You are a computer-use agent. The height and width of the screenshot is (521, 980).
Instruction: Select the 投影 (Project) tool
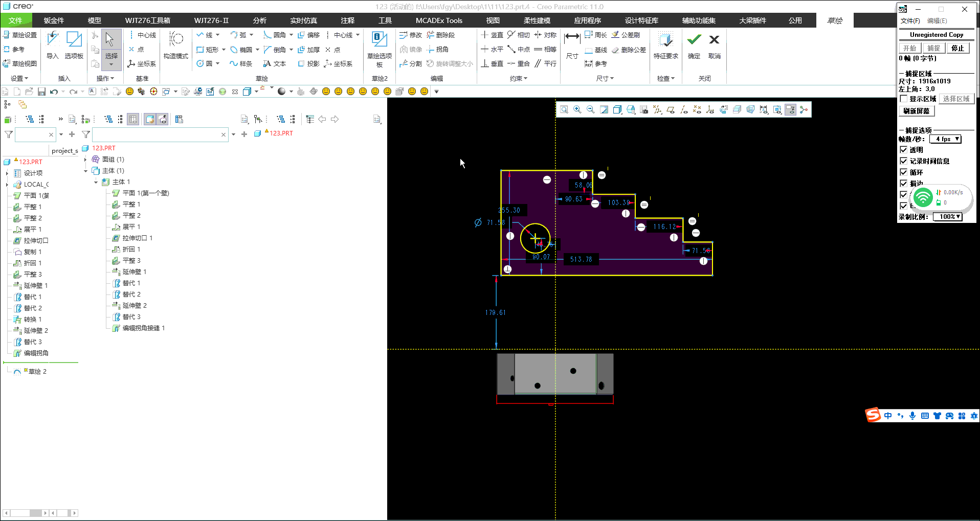coord(309,63)
